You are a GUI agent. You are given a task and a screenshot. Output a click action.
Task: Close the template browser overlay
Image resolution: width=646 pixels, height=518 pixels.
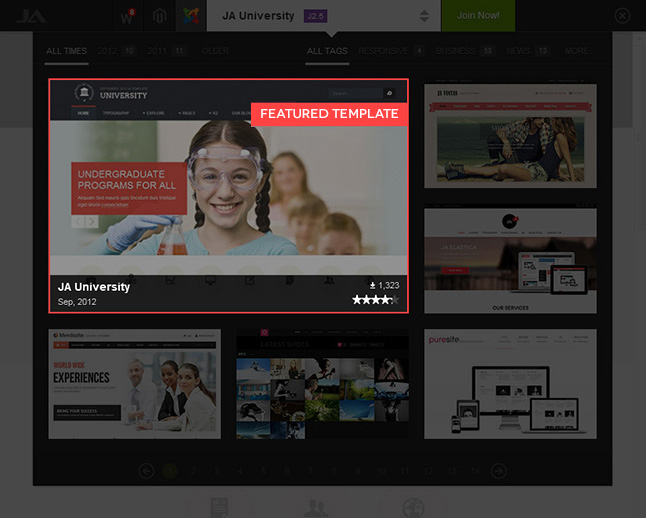click(x=622, y=16)
